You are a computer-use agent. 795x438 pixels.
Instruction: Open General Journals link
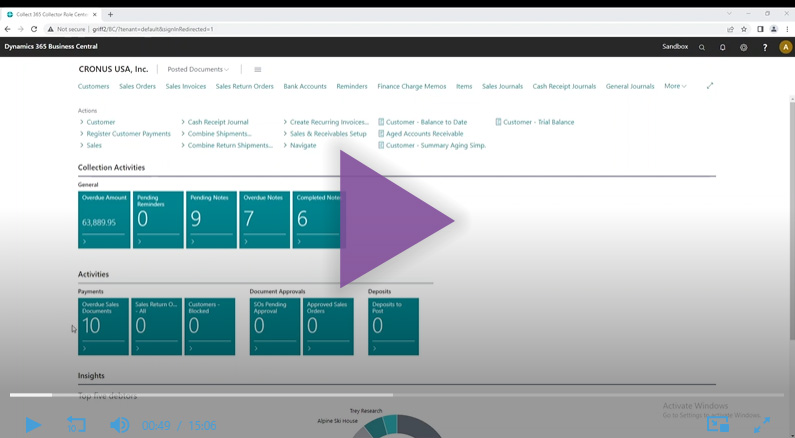pos(630,86)
